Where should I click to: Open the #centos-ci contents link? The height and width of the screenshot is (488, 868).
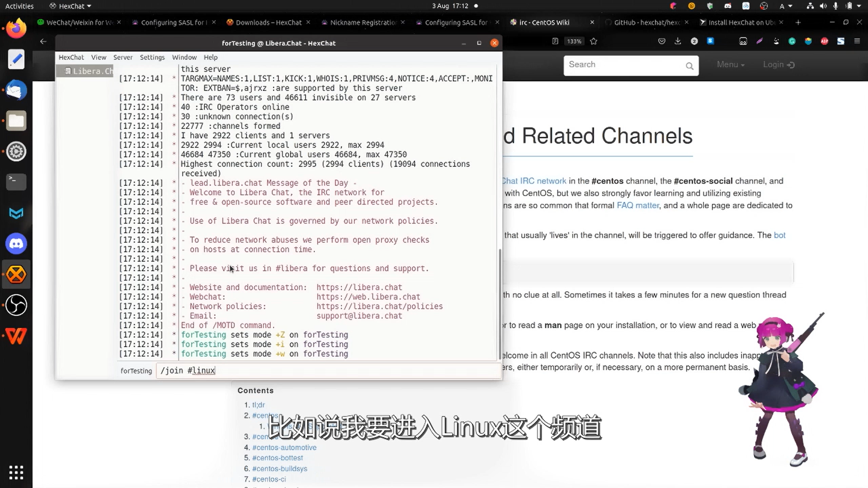pos(269,479)
